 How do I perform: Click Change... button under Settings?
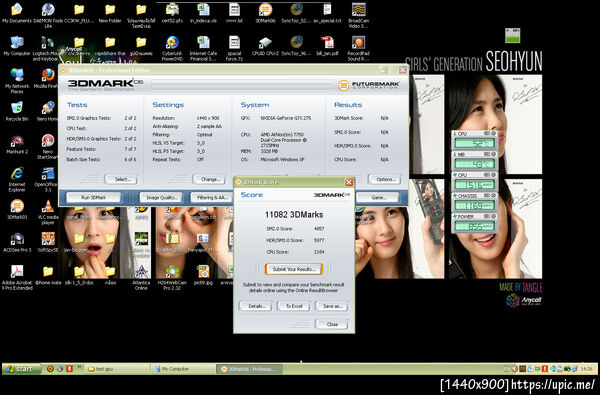coord(209,179)
